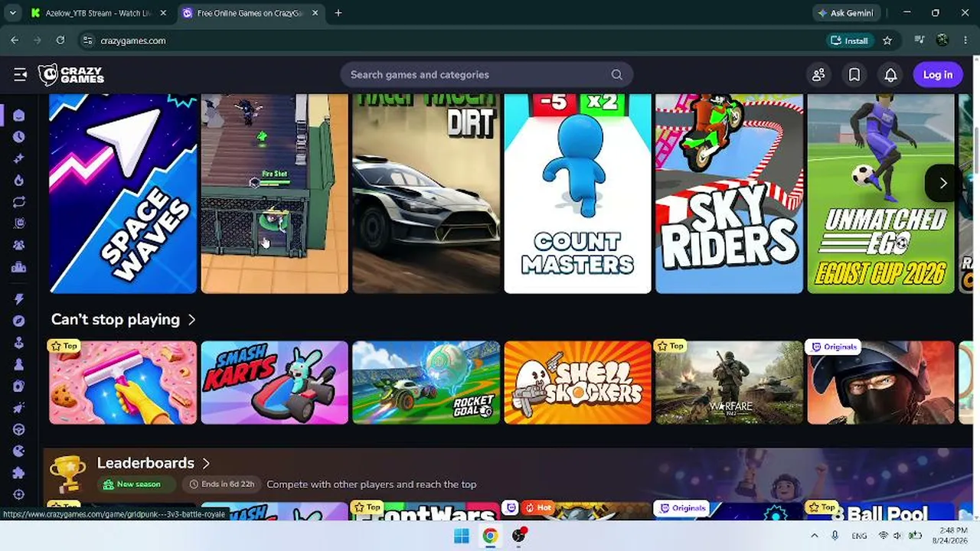Focus the Search games and categories field

[487, 74]
